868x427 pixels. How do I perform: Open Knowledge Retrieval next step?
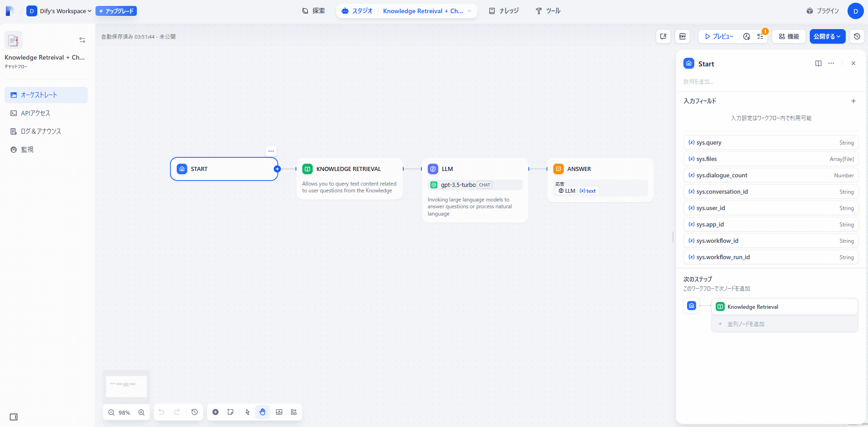click(x=784, y=307)
